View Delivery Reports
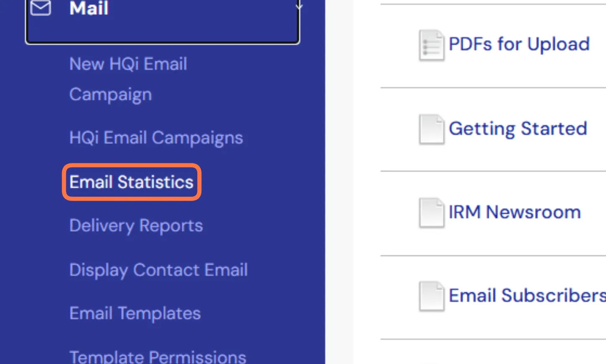 point(136,226)
